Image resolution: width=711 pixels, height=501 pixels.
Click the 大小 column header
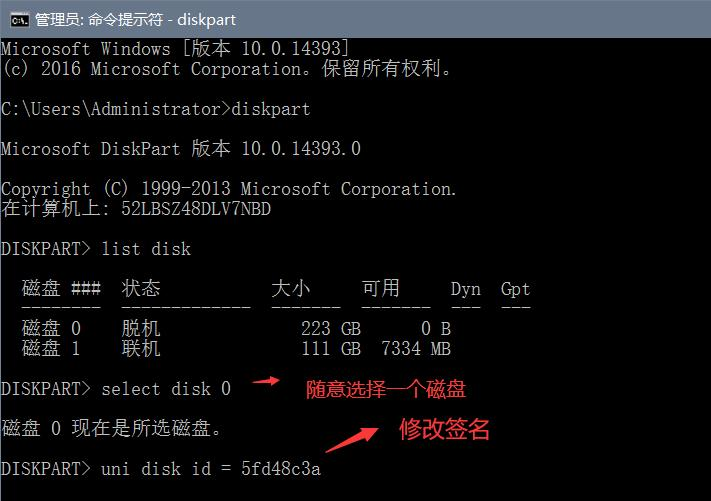(x=291, y=288)
